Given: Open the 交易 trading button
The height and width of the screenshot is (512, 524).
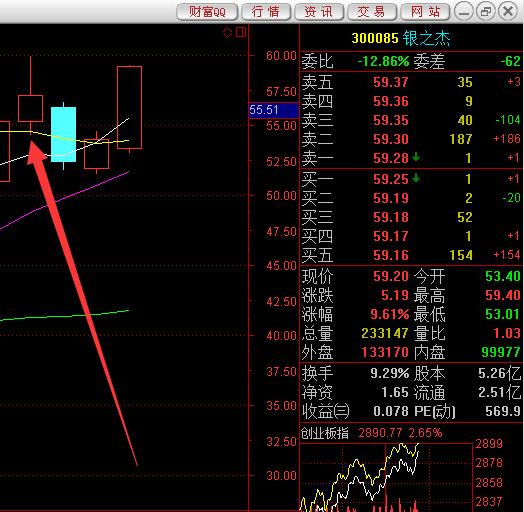Looking at the screenshot, I should click(x=372, y=12).
